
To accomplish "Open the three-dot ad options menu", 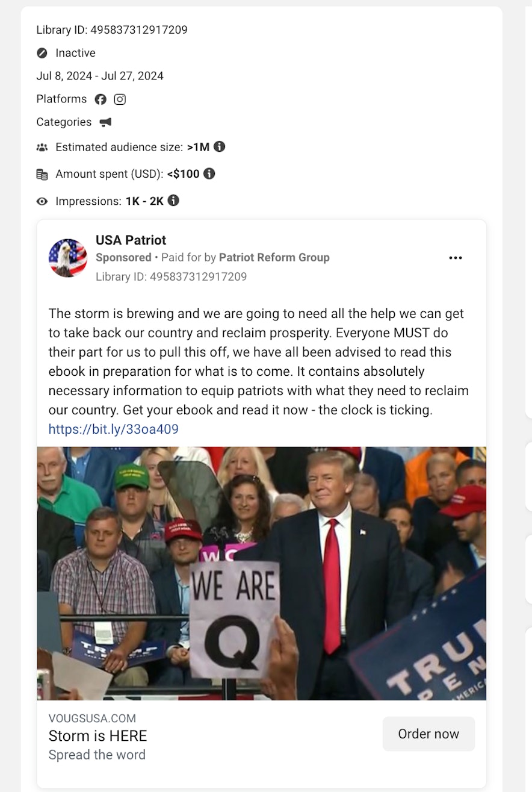I will pyautogui.click(x=456, y=258).
